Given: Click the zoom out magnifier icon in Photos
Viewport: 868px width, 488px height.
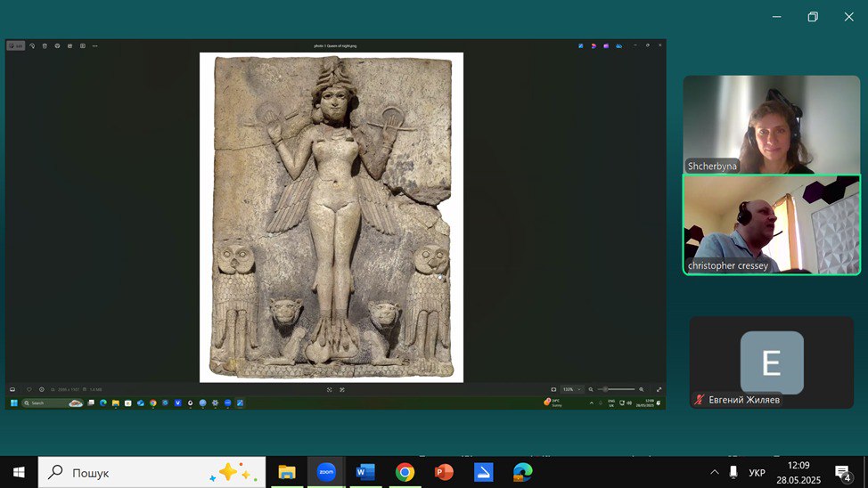Looking at the screenshot, I should [591, 389].
